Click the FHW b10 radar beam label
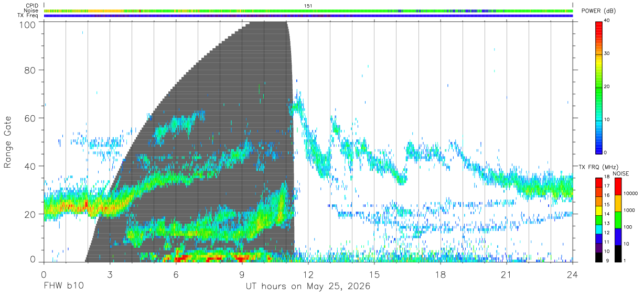Image resolution: width=644 pixels, height=297 pixels. point(63,287)
